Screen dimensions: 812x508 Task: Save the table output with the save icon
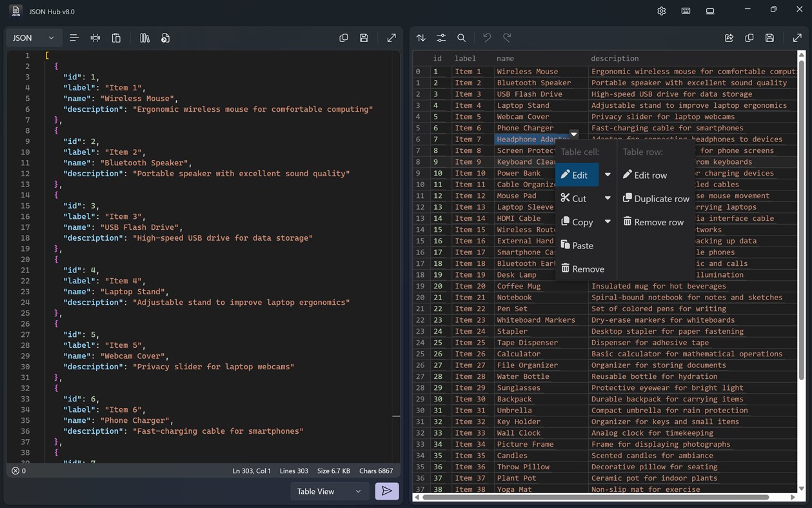point(769,38)
